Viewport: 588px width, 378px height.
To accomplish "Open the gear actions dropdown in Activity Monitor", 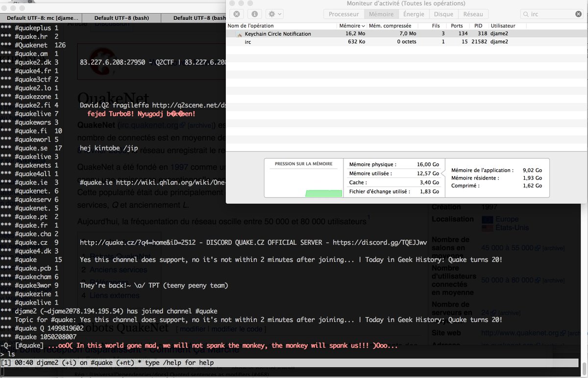I will (x=275, y=14).
